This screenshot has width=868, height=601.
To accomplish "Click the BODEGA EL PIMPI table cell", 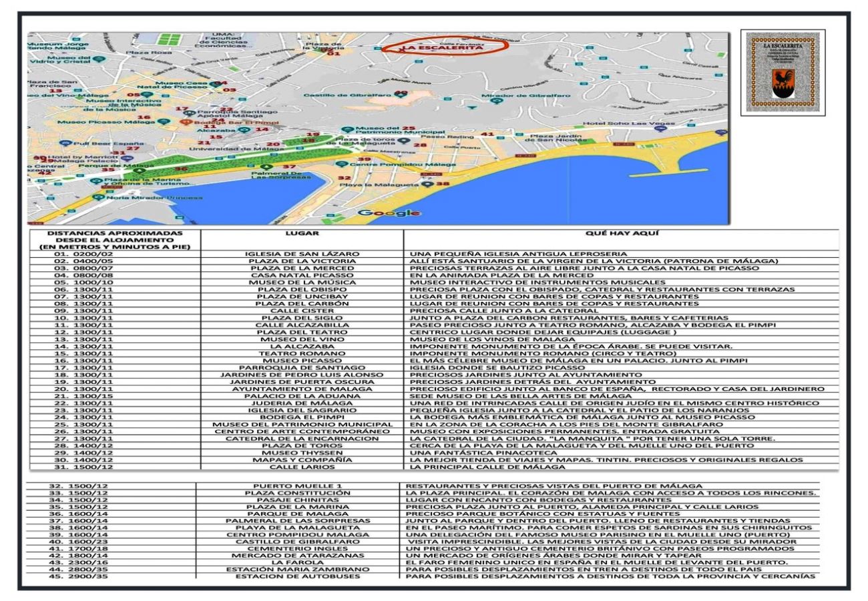I will click(302, 417).
